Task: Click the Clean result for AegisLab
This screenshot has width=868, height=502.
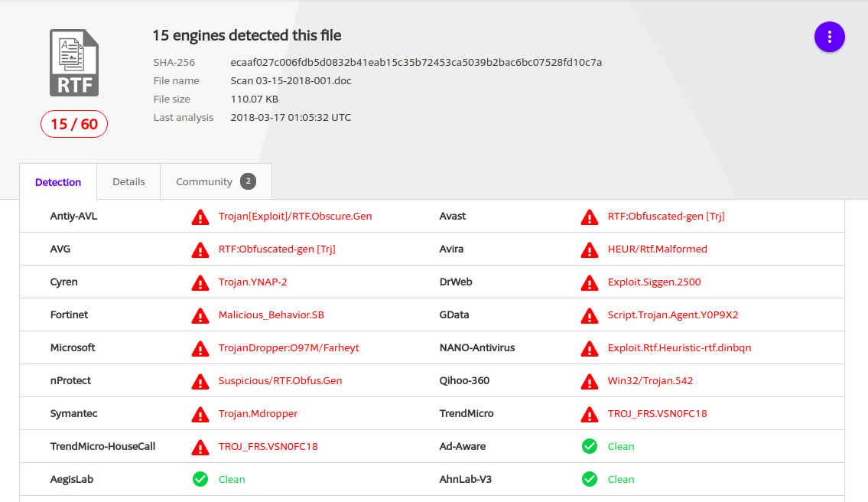Action: tap(232, 479)
